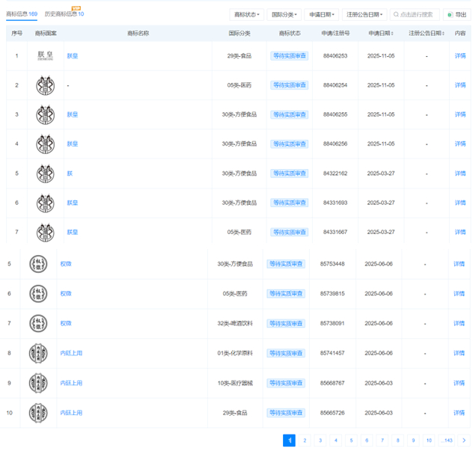Click the VIP badge on history tab
This screenshot has width=476, height=451.
(76, 8)
